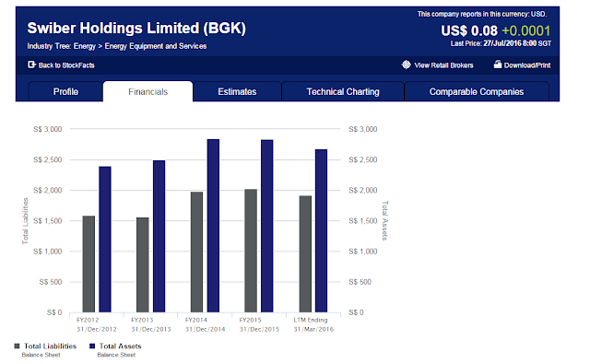
Task: Go to the Comparable Companies tab
Action: click(x=477, y=92)
